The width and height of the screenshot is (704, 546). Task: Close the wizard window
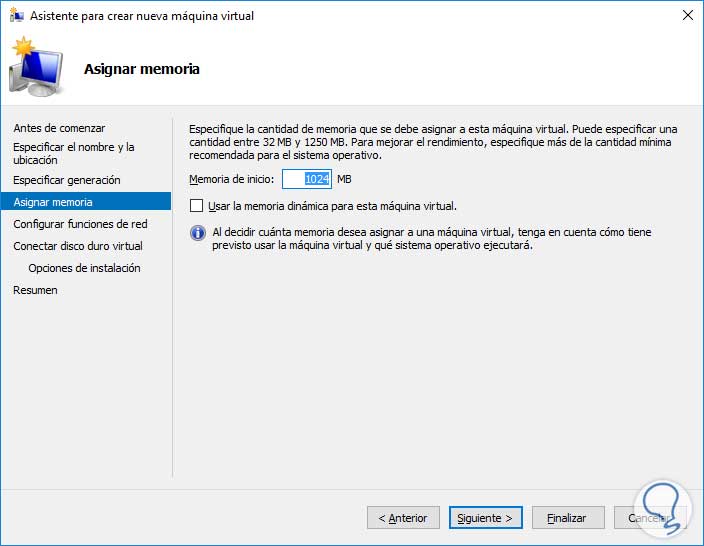click(x=687, y=15)
